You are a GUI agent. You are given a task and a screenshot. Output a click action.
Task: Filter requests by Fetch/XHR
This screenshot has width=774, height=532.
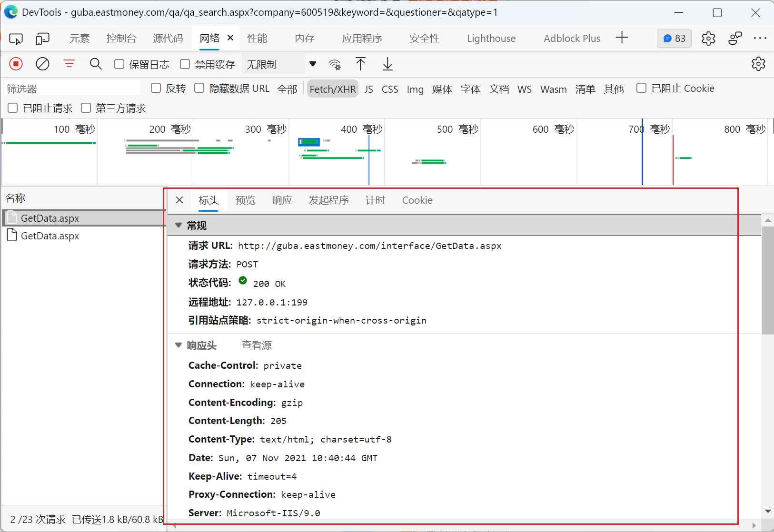[333, 89]
